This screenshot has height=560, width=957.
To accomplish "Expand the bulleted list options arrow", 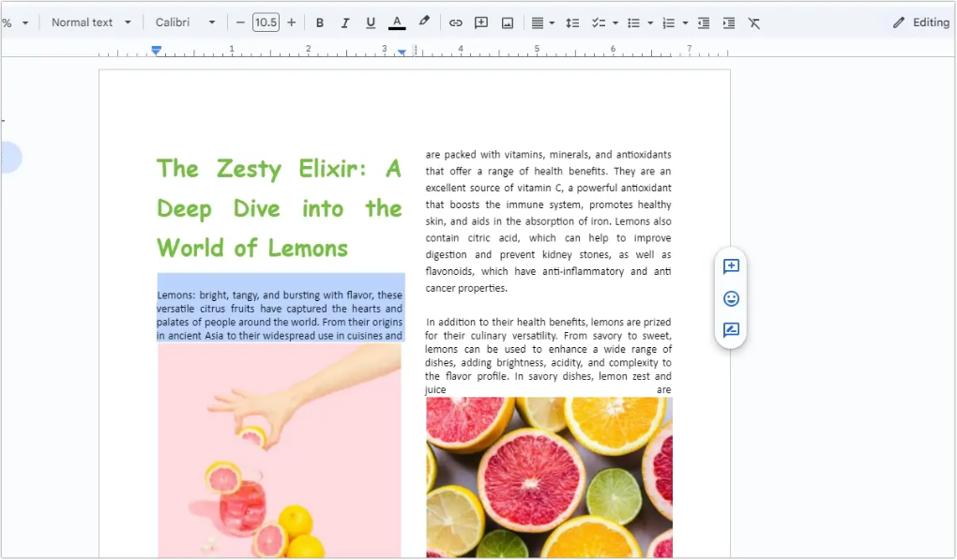I will click(651, 22).
